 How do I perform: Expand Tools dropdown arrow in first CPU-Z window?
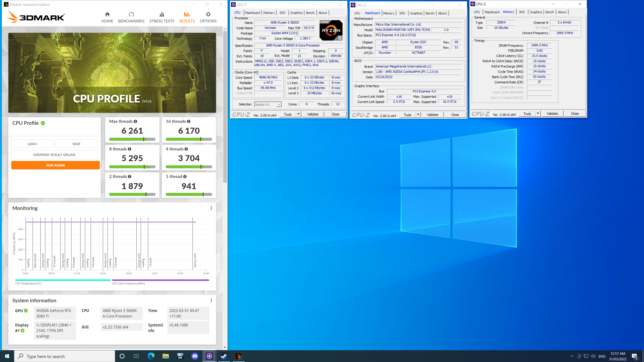tap(298, 114)
